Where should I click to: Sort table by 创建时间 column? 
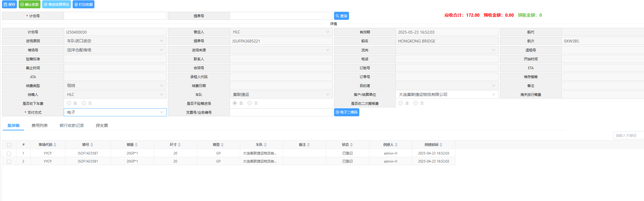pos(433,145)
